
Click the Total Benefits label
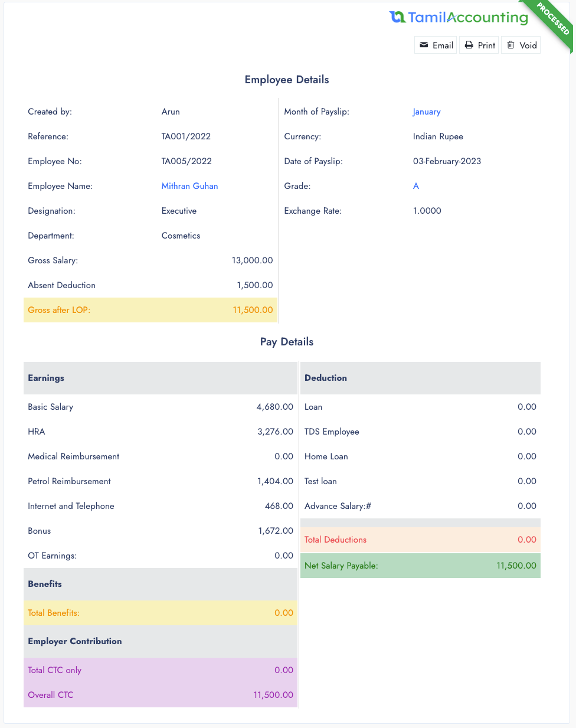coord(54,613)
